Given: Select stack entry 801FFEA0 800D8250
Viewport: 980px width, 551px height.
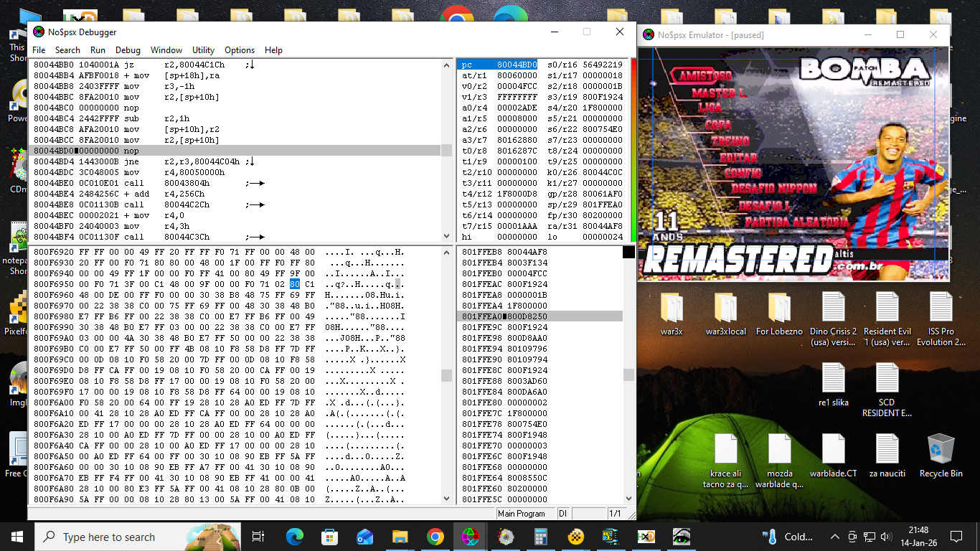Looking at the screenshot, I should coord(540,316).
